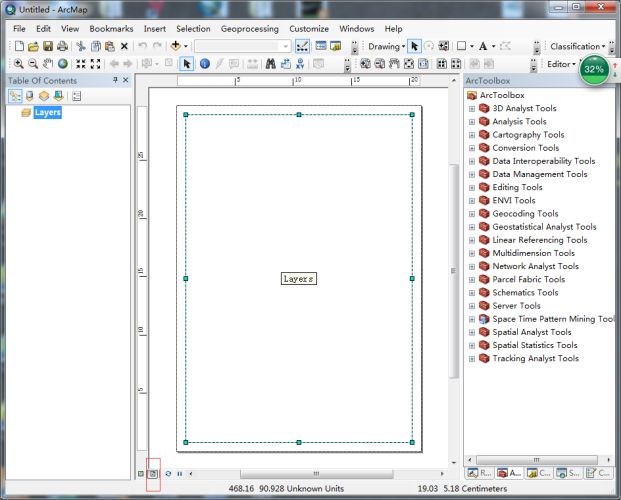The height and width of the screenshot is (500, 621).
Task: Open the Drawing dropdown menu
Action: [x=387, y=46]
